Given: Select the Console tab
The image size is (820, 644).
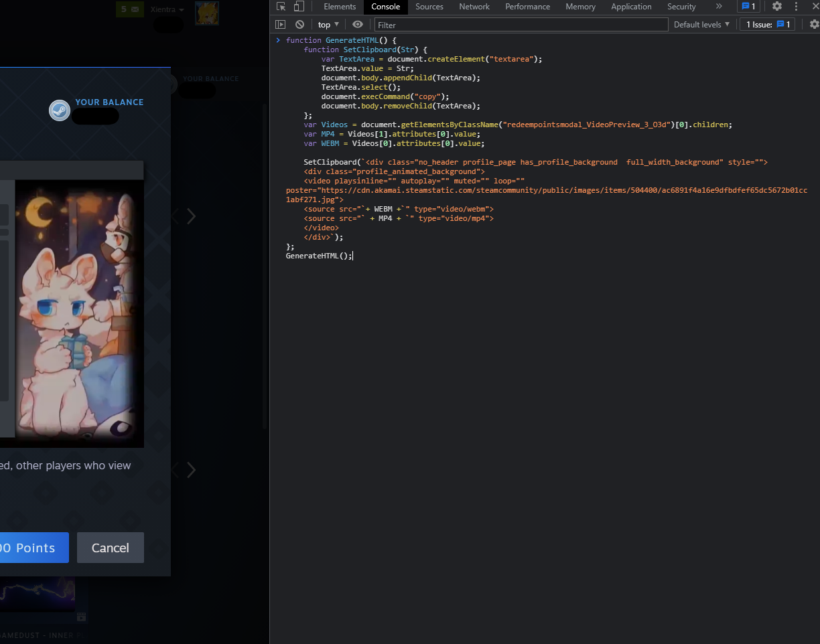Looking at the screenshot, I should tap(386, 7).
